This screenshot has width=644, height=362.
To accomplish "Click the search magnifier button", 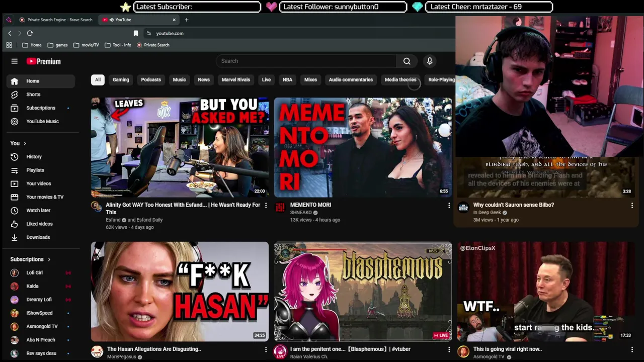I will pyautogui.click(x=407, y=61).
